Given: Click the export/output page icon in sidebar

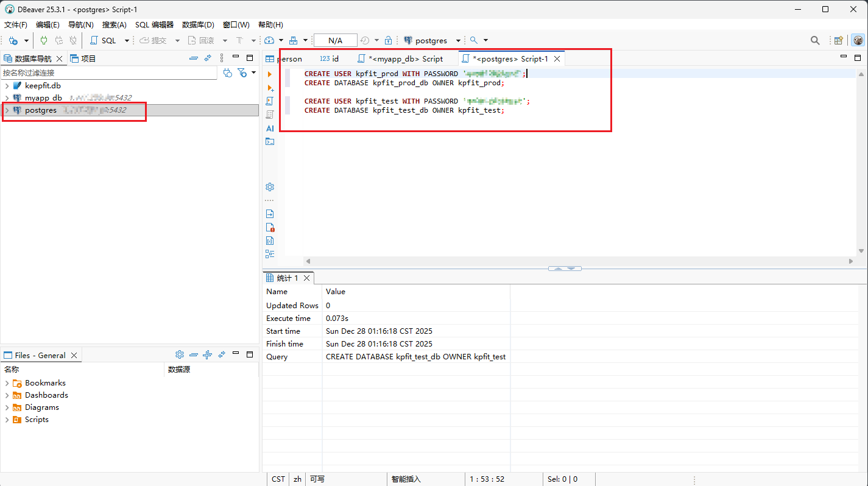Looking at the screenshot, I should [x=270, y=214].
